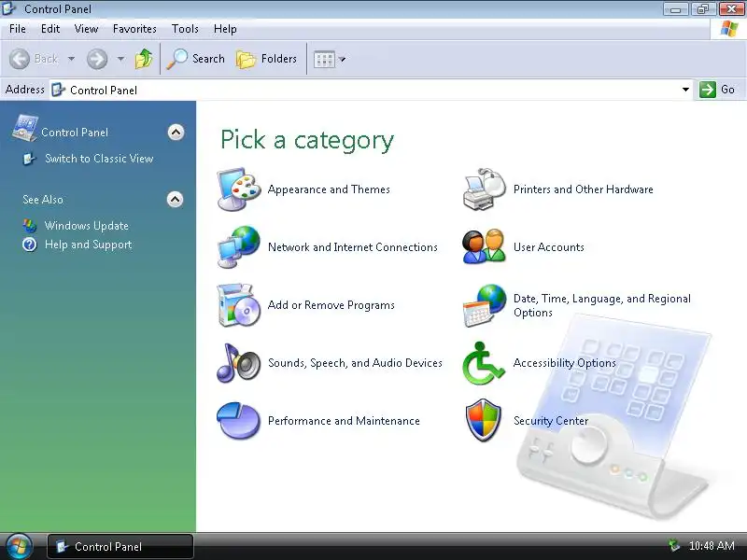Open the Security Center shield icon
747x560 pixels.
pos(483,421)
